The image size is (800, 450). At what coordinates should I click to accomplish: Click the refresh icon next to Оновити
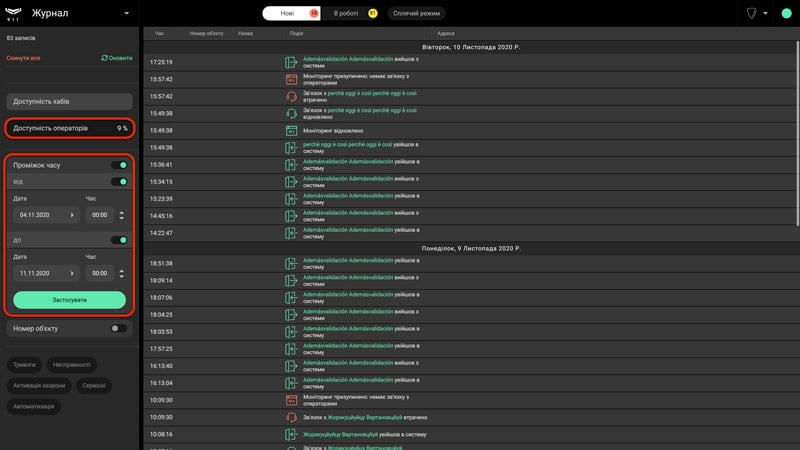tap(105, 58)
